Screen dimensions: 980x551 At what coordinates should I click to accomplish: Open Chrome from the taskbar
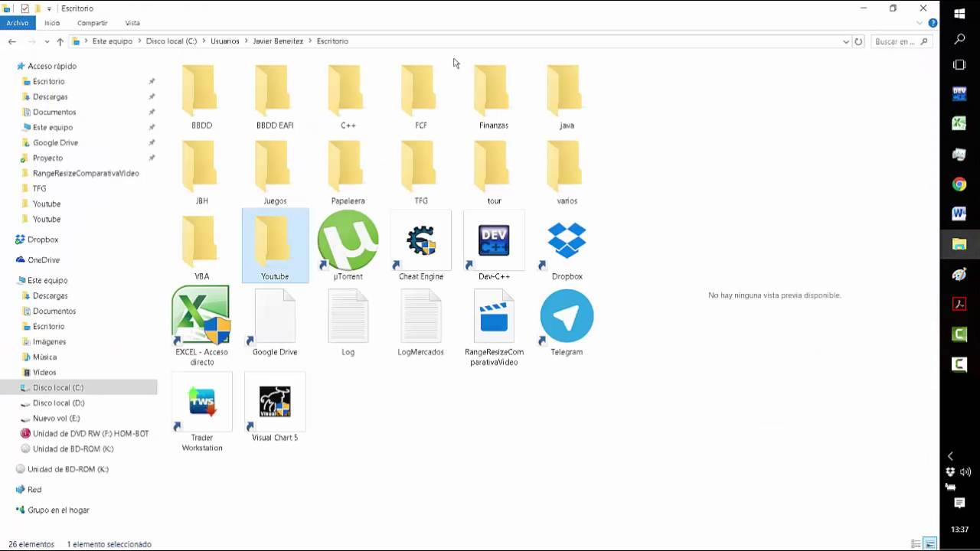coord(959,184)
